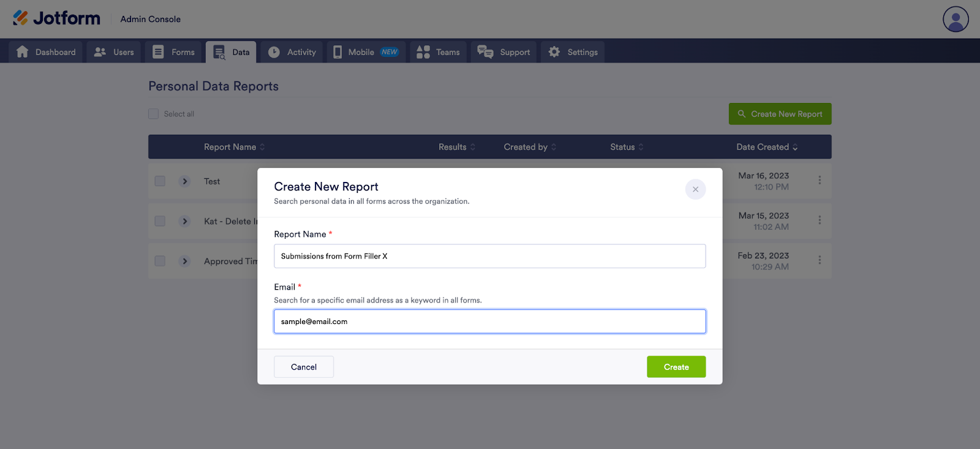The height and width of the screenshot is (449, 980).
Task: Open the user profile avatar
Action: [956, 19]
